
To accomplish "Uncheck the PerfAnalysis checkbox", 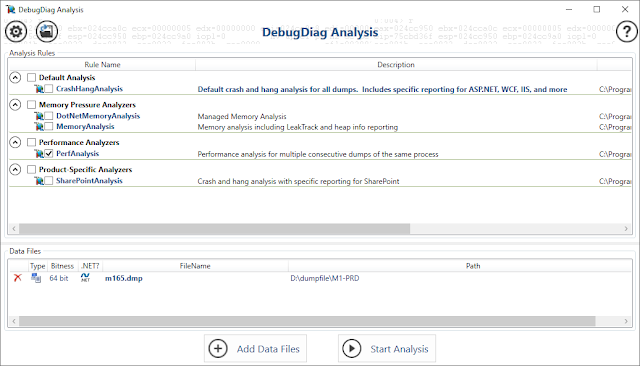I will pyautogui.click(x=49, y=153).
